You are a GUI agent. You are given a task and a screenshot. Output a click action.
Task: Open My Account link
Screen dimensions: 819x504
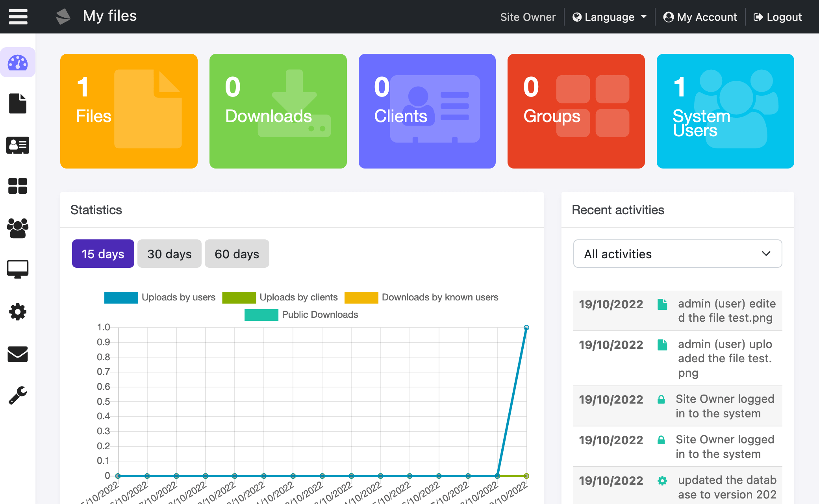tap(700, 17)
